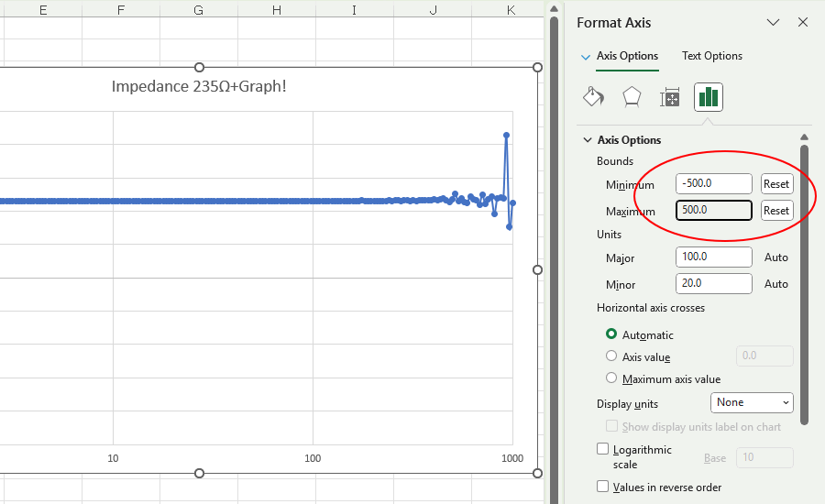Click the worksheet scroll up arrow
The width and height of the screenshot is (825, 504).
tap(554, 8)
